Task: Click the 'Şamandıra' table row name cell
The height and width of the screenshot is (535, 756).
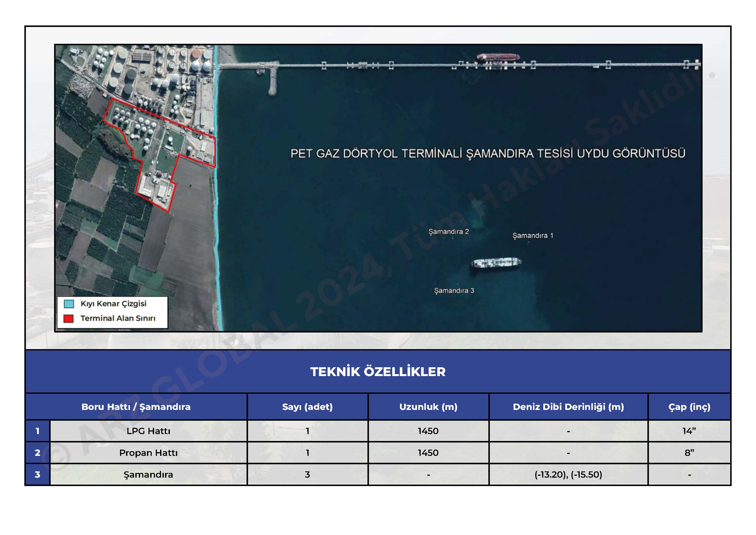Action: pyautogui.click(x=148, y=474)
